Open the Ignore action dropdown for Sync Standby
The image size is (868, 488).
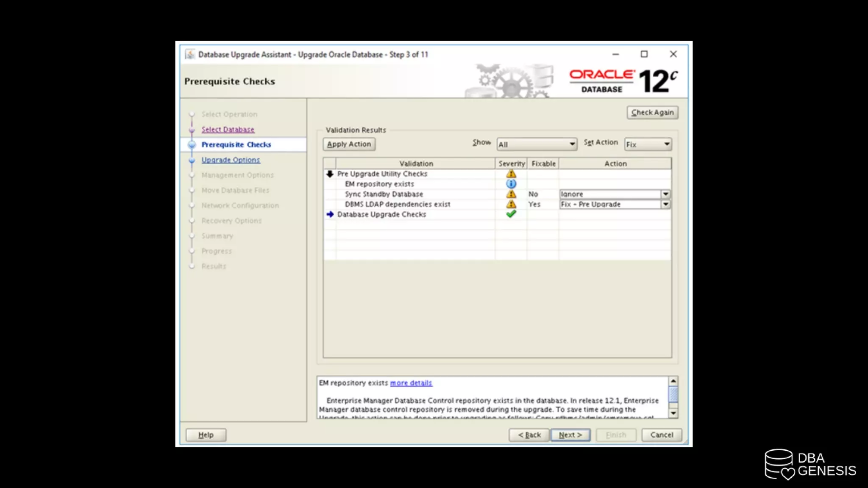click(x=665, y=194)
